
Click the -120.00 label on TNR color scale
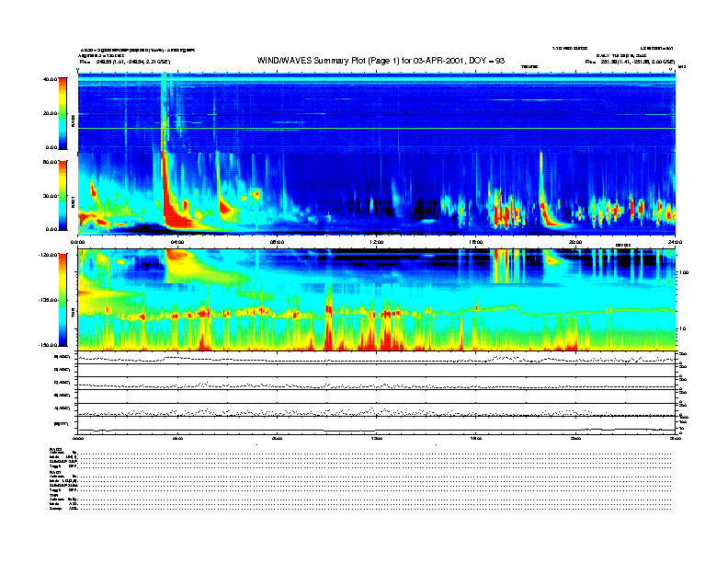click(x=49, y=255)
